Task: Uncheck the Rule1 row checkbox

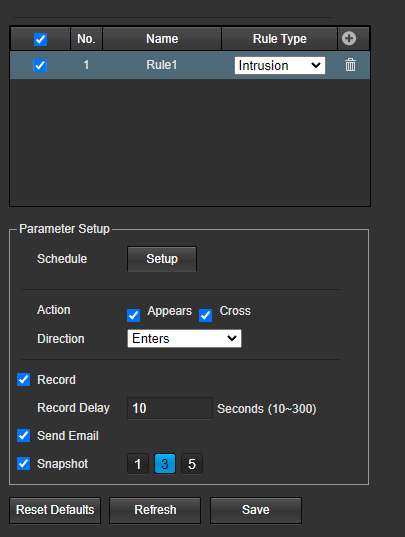Action: point(40,65)
